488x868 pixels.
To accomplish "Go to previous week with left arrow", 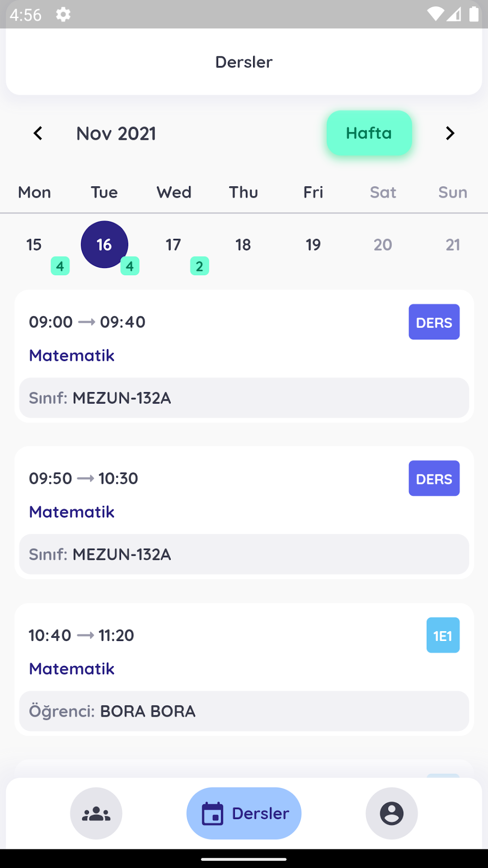I will point(38,134).
